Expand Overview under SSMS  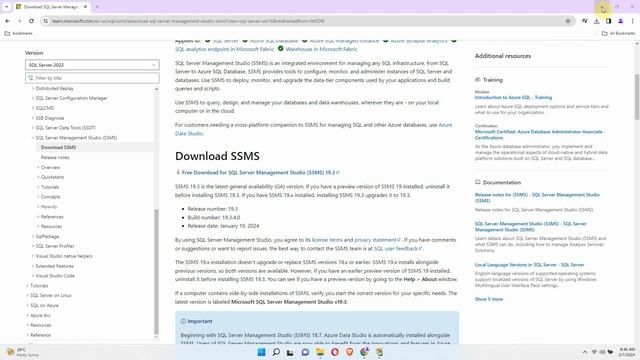pyautogui.click(x=38, y=167)
